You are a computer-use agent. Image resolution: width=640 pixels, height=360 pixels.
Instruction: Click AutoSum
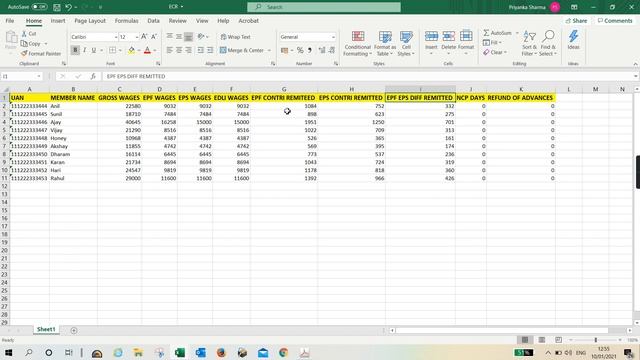pos(497,33)
